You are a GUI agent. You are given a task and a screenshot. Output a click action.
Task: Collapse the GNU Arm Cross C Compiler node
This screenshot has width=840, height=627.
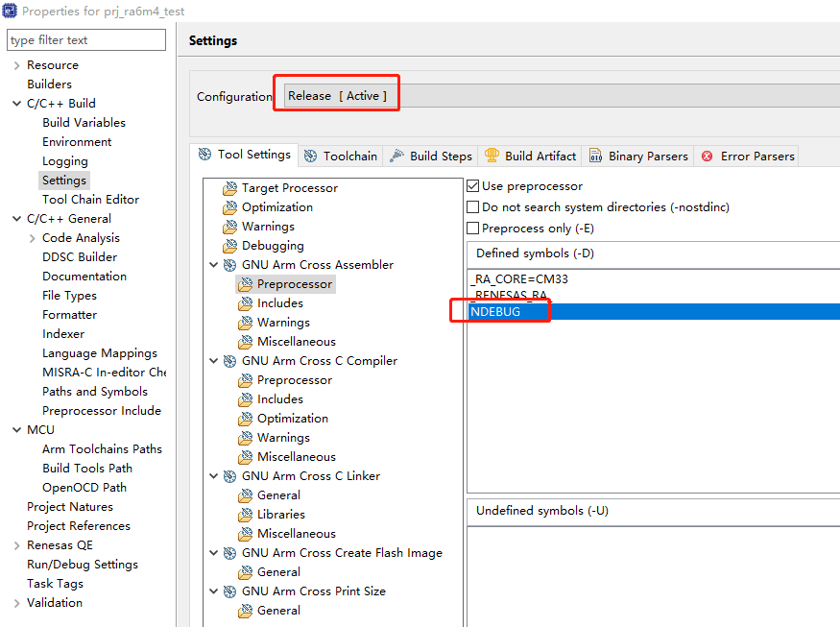click(x=213, y=361)
